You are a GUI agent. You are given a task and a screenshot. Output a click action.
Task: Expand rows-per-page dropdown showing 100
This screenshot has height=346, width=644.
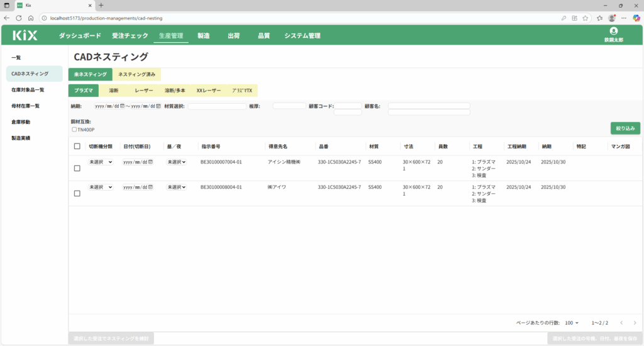click(572, 323)
